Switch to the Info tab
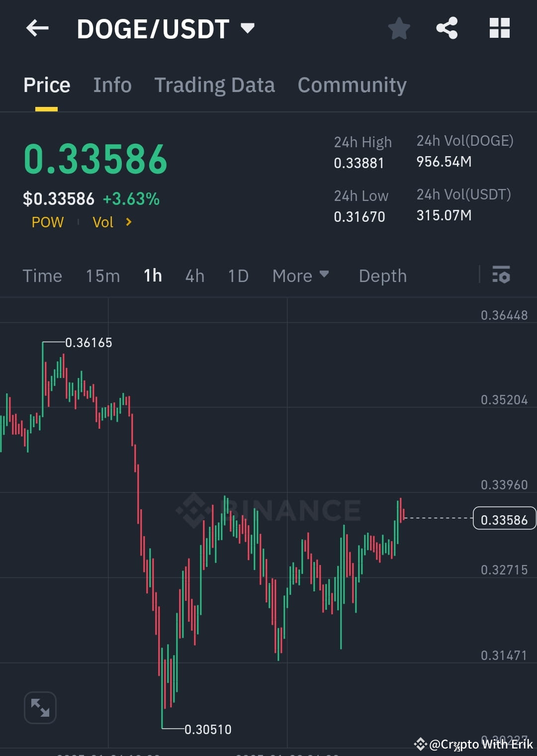Screen dimensions: 537x756 click(112, 85)
